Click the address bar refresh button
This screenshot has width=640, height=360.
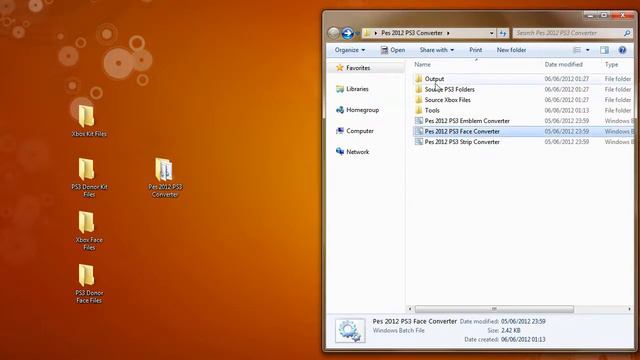503,33
